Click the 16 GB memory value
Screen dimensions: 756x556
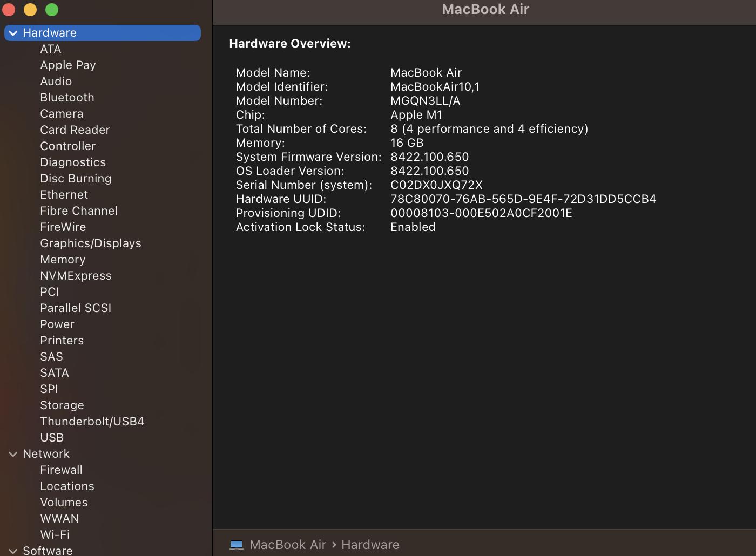pos(407,143)
